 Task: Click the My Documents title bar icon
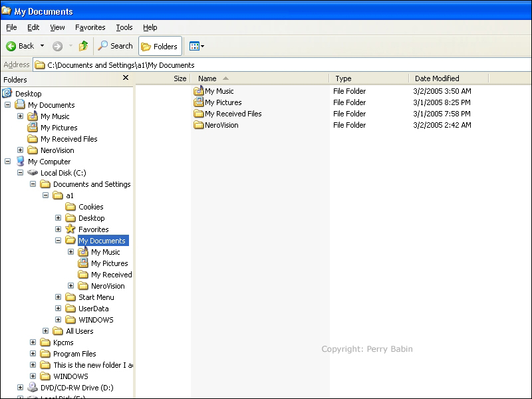pos(7,11)
